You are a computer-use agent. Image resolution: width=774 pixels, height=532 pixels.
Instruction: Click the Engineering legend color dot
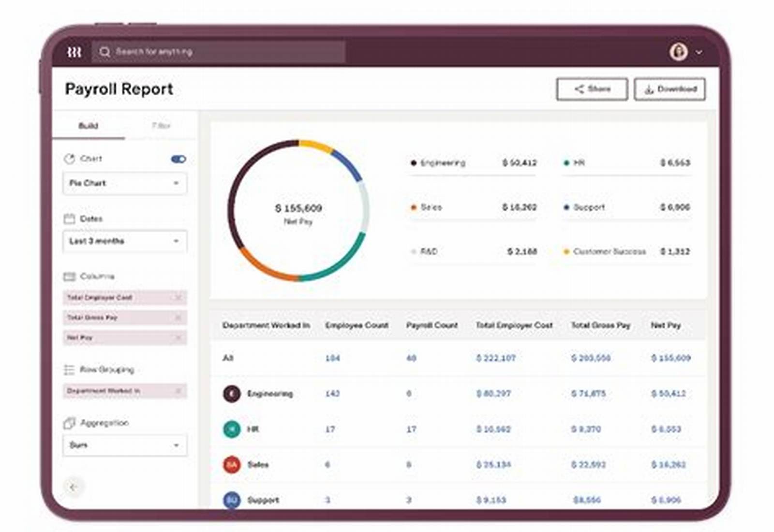click(x=413, y=163)
